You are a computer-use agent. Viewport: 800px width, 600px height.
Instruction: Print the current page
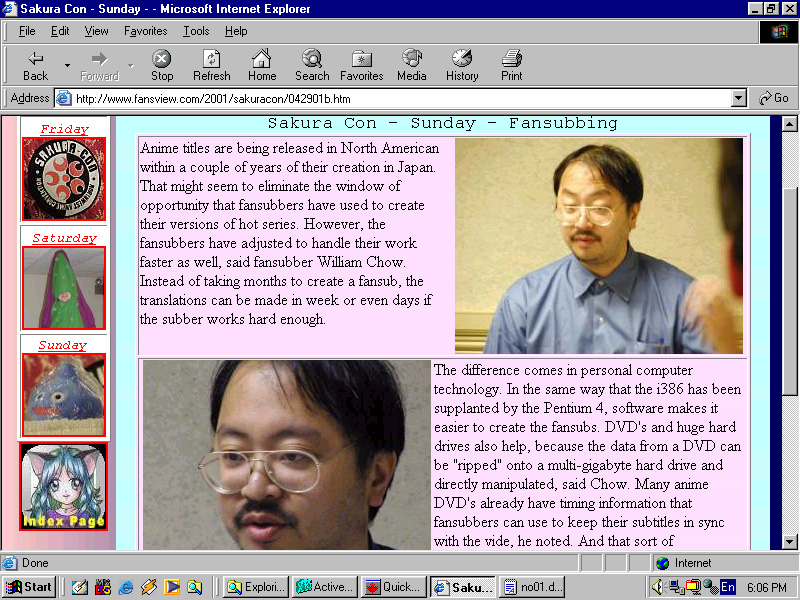point(512,65)
